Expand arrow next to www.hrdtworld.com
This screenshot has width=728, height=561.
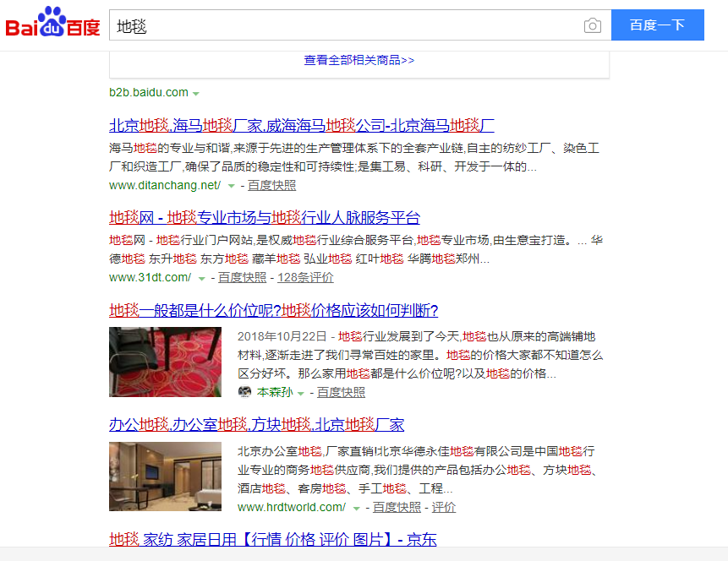[356, 508]
